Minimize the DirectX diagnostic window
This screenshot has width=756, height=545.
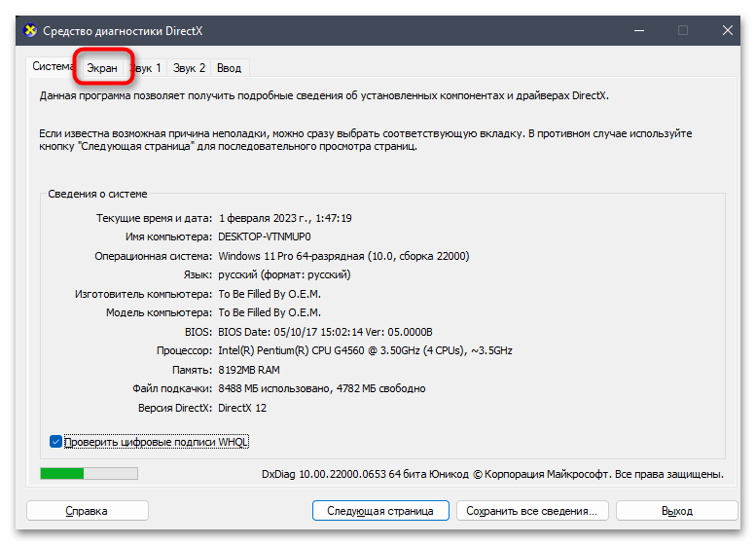click(x=639, y=30)
